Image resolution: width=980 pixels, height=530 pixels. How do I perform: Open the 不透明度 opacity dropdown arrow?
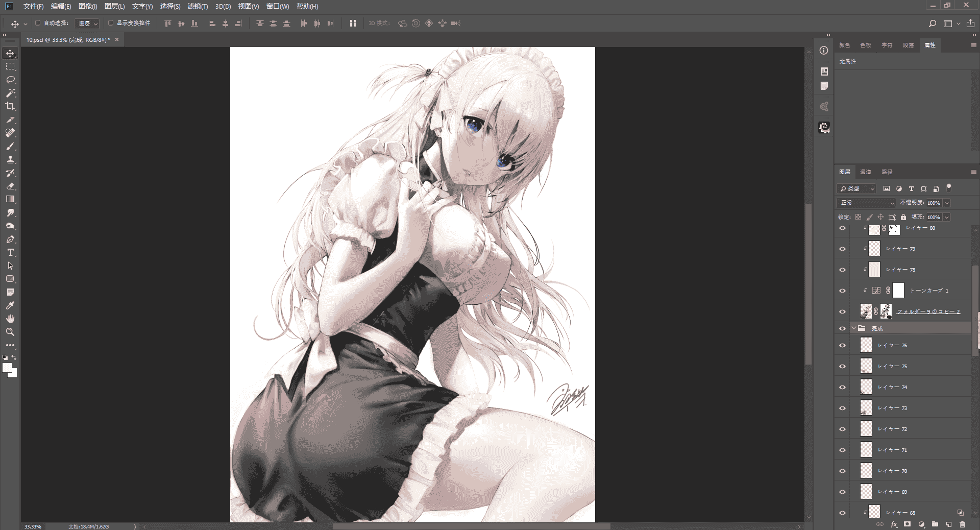pyautogui.click(x=947, y=203)
